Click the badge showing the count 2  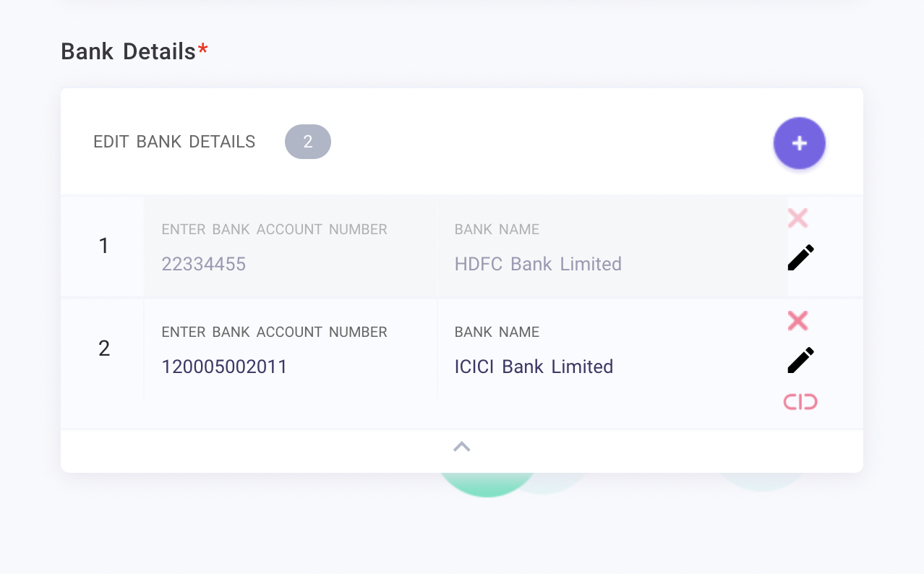(308, 142)
